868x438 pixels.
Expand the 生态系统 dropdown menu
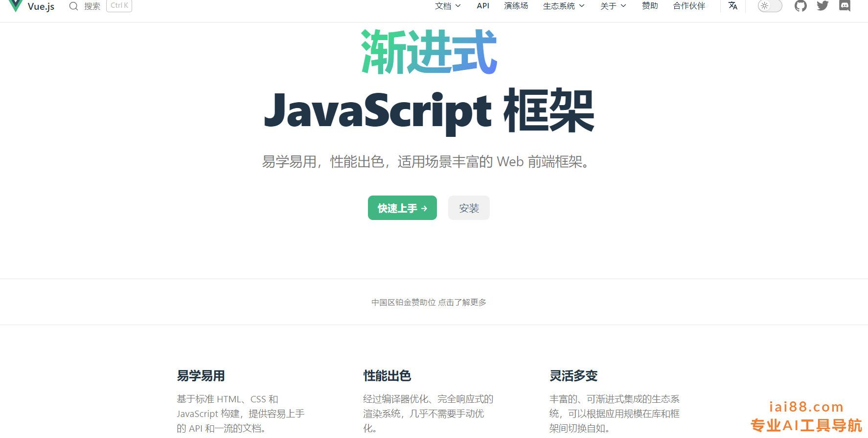click(564, 6)
